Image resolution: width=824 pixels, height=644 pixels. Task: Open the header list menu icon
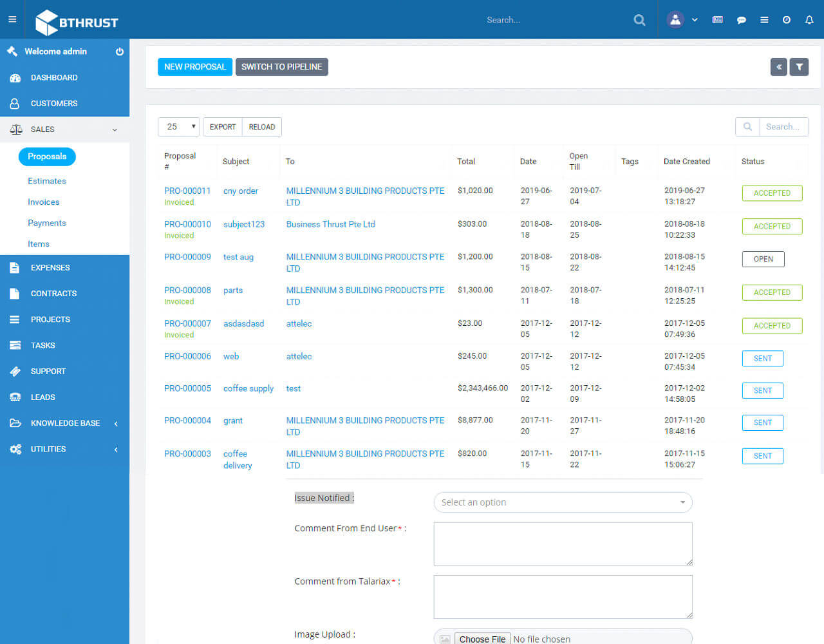(x=764, y=20)
